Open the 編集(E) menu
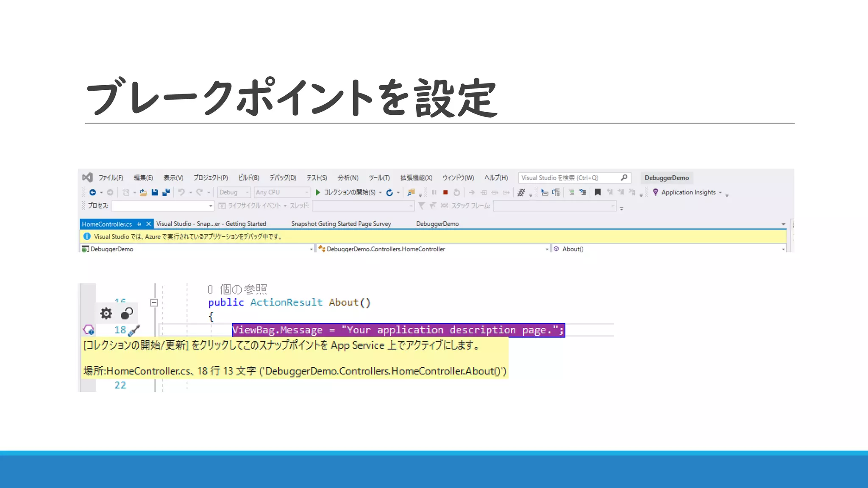This screenshot has width=868, height=488. 143,178
